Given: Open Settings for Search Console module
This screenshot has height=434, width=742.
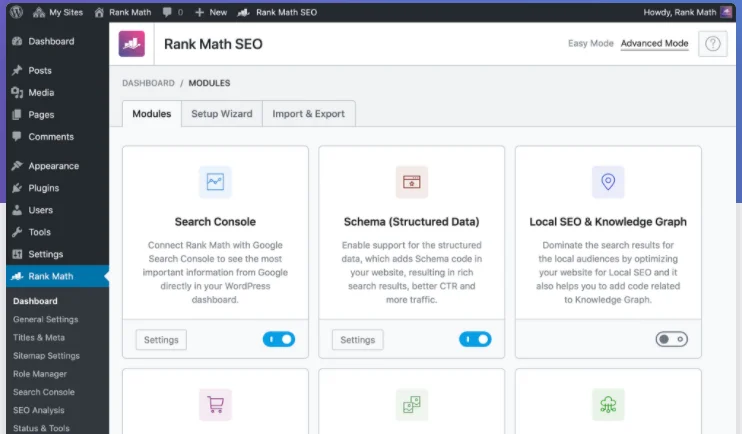Looking at the screenshot, I should tap(161, 340).
